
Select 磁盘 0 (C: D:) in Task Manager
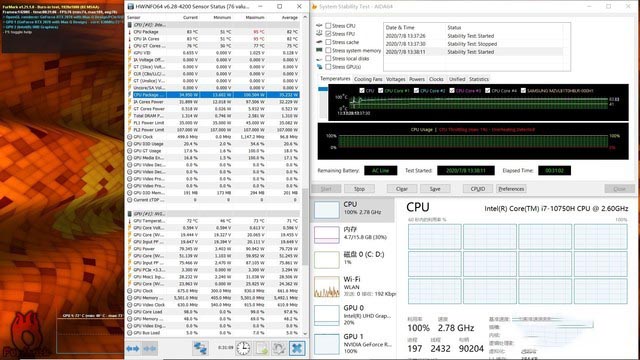[353, 259]
